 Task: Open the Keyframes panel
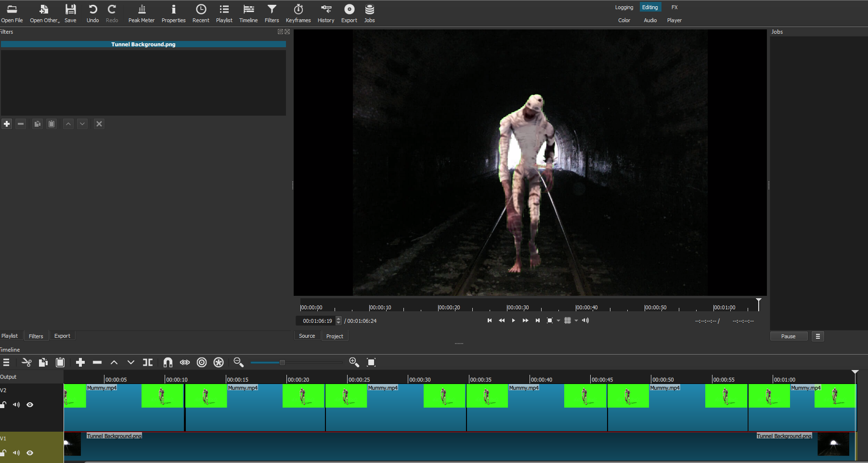(x=298, y=13)
